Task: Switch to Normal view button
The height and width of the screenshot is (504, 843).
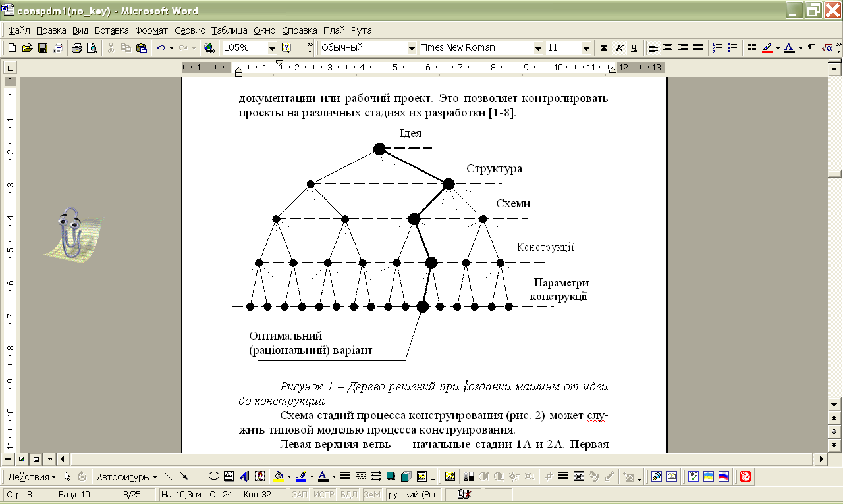Action: [9, 459]
